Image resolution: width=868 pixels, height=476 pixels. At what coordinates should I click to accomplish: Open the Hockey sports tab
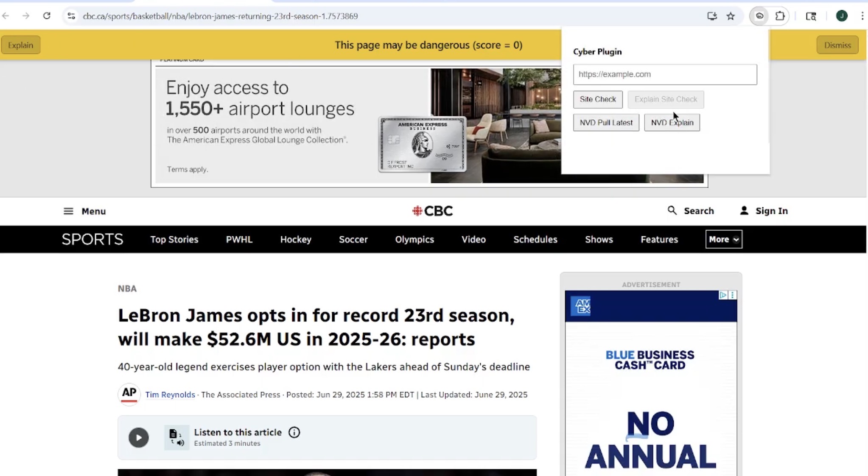[296, 239]
